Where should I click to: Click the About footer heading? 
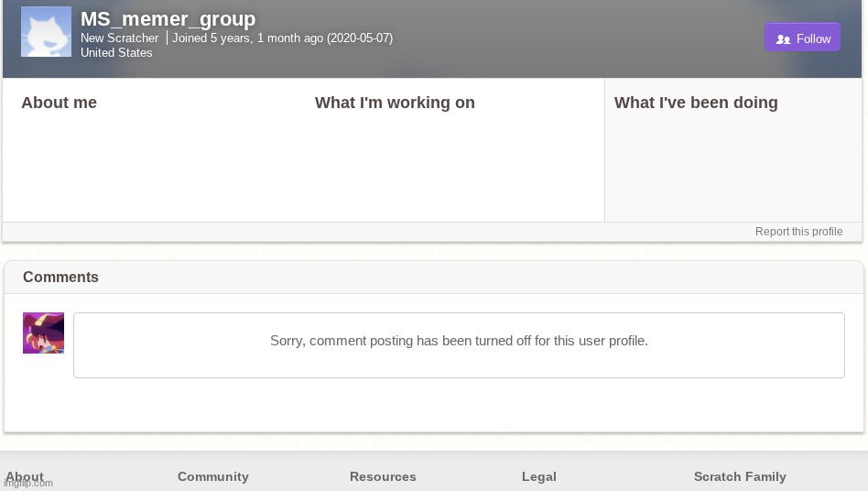(x=25, y=476)
